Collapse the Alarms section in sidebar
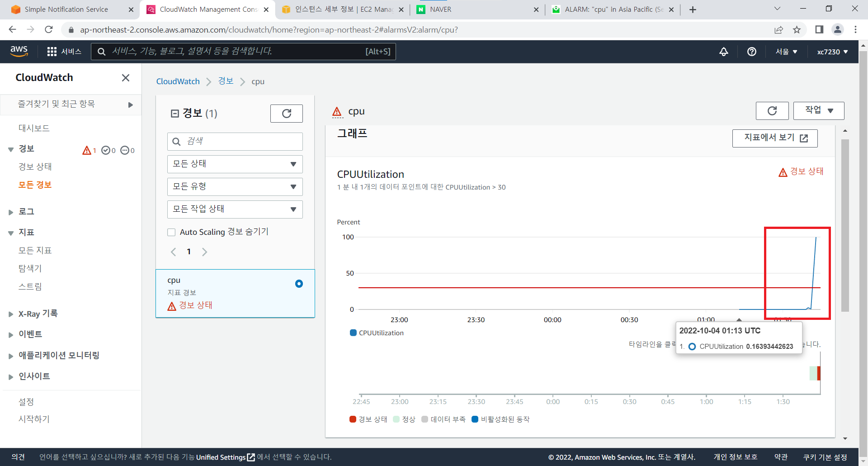 (x=11, y=149)
